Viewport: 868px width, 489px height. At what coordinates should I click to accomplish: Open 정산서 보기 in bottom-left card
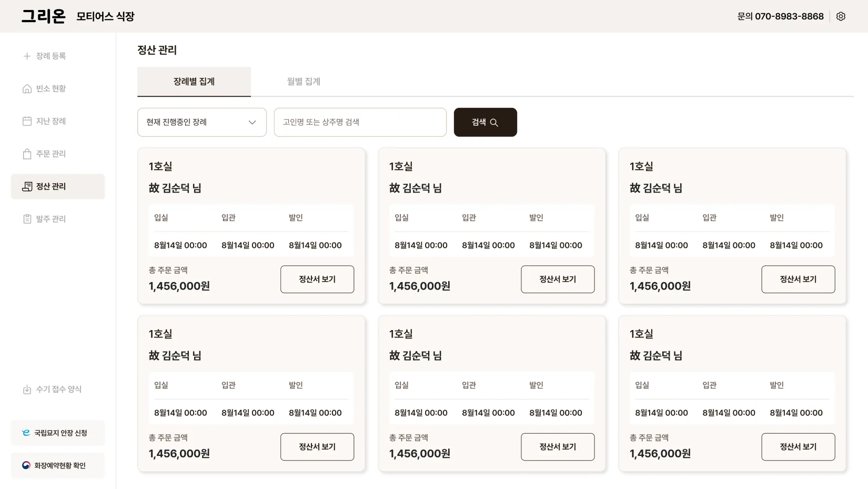(317, 447)
